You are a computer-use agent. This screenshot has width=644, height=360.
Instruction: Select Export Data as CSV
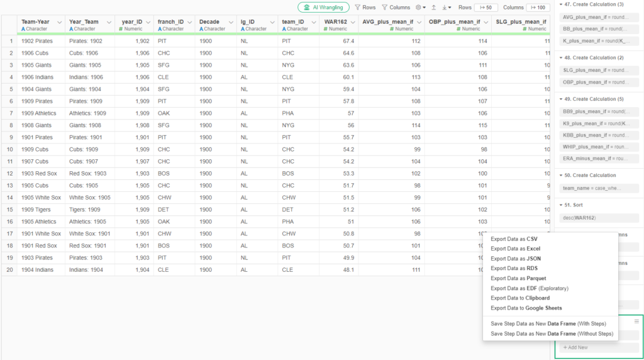tap(514, 239)
